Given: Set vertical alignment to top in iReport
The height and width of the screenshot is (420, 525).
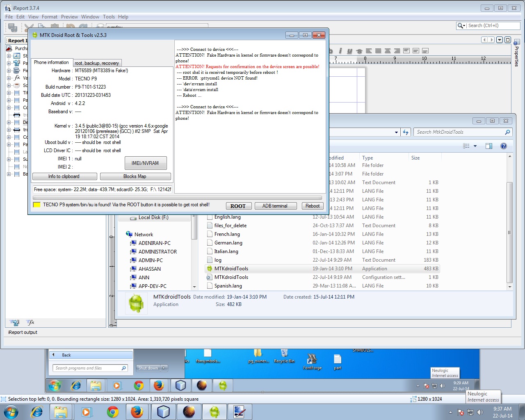Looking at the screenshot, I should [406, 51].
